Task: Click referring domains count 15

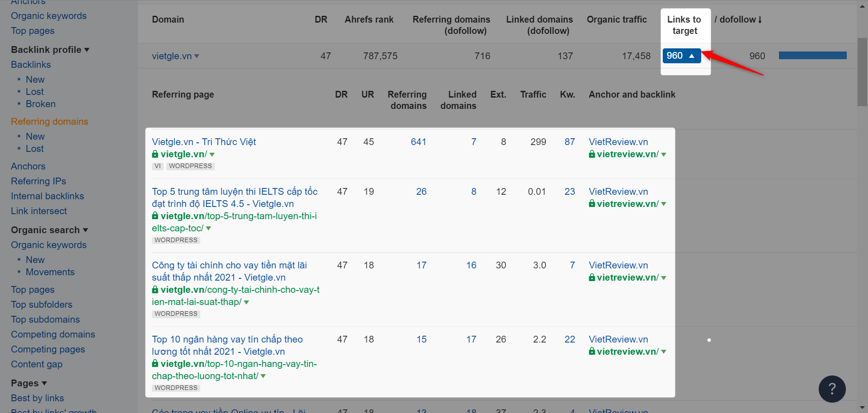Action: (x=421, y=339)
